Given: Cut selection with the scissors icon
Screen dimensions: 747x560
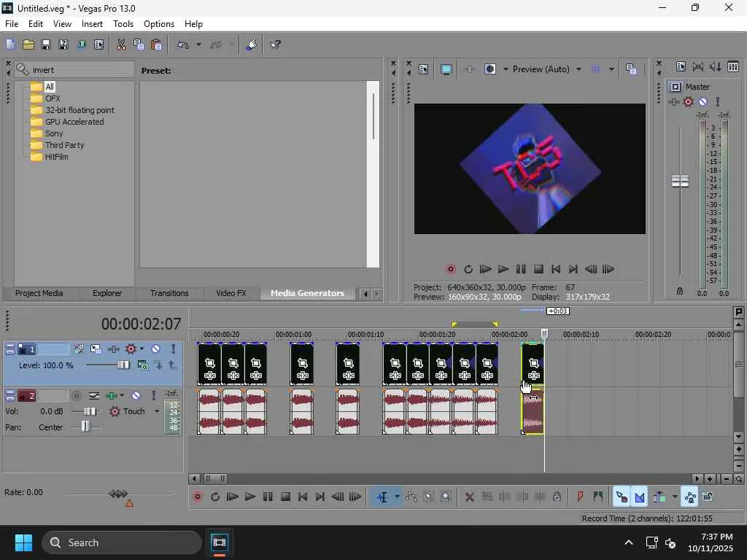Looking at the screenshot, I should pos(122,44).
